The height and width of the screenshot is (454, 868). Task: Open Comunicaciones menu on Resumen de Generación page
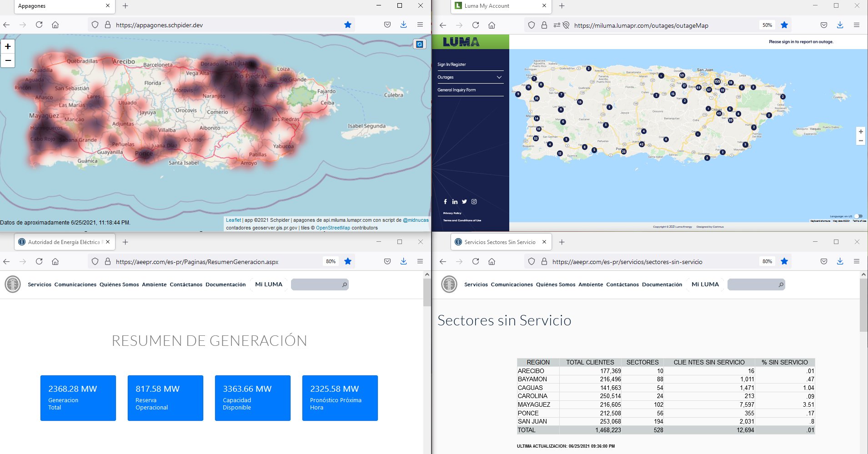[75, 284]
